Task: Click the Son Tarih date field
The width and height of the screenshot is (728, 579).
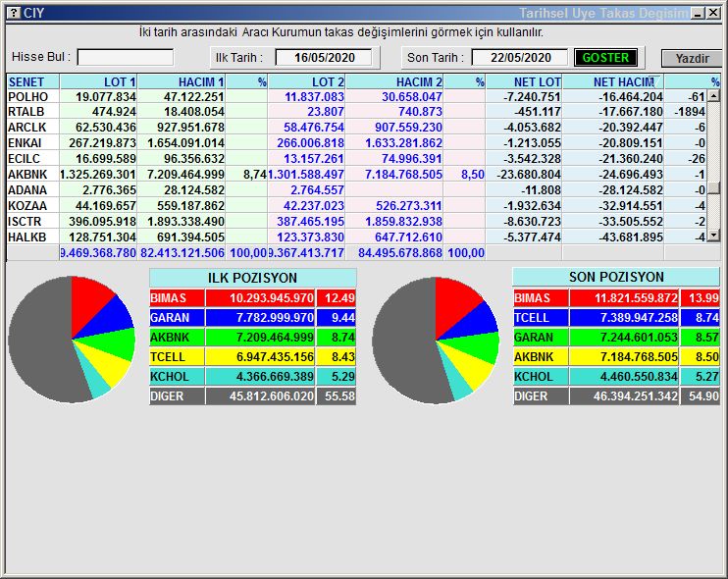Action: click(520, 58)
